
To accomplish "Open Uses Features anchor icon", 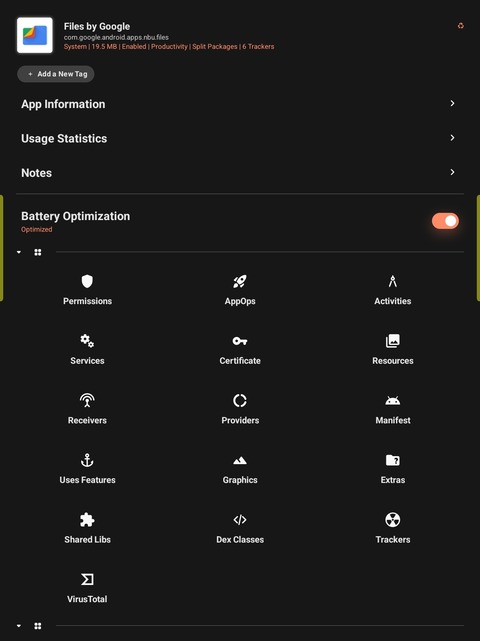I will point(87,460).
